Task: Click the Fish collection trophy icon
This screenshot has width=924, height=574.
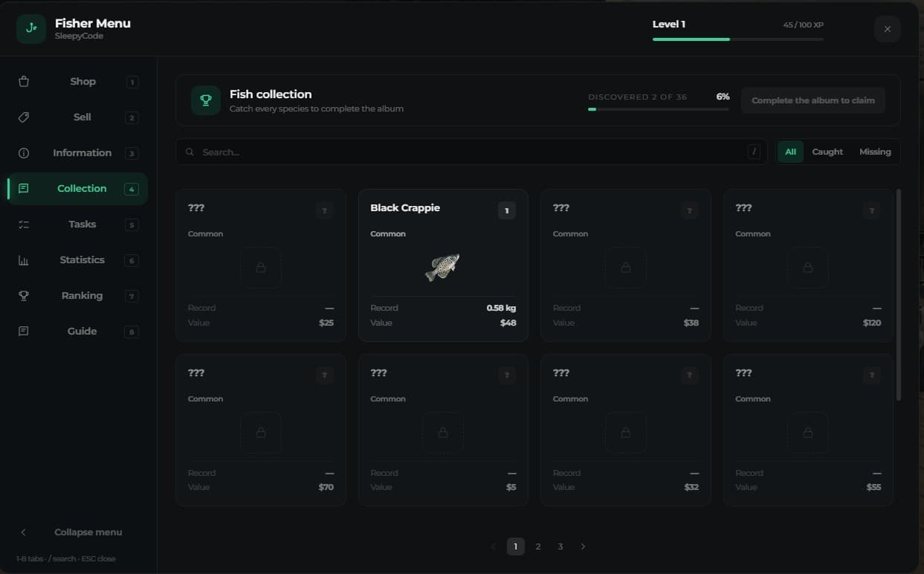Action: click(x=206, y=100)
